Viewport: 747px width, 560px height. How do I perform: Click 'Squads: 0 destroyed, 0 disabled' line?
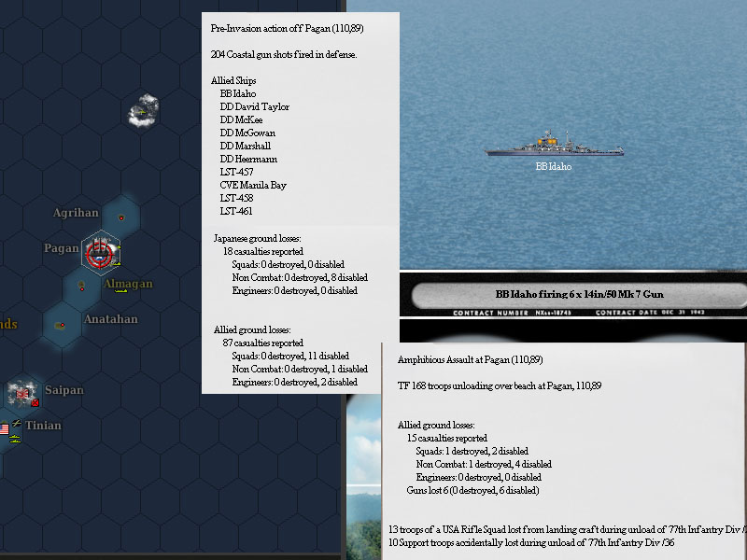click(289, 265)
